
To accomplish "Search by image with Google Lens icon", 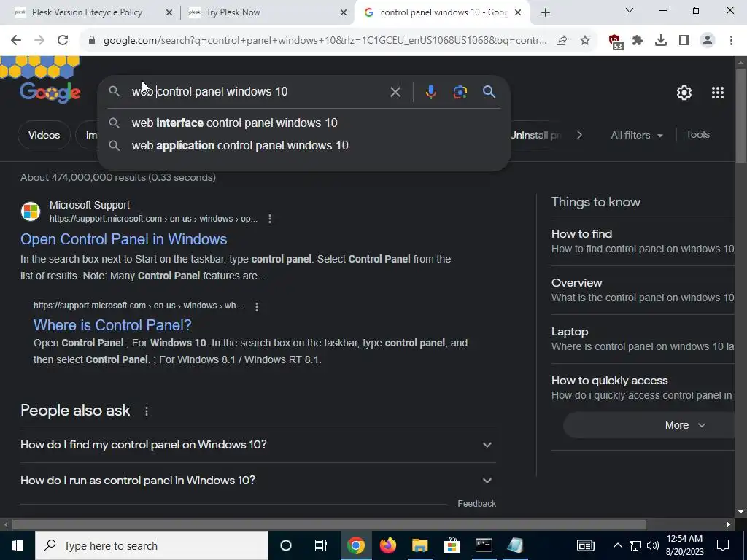I will [460, 92].
